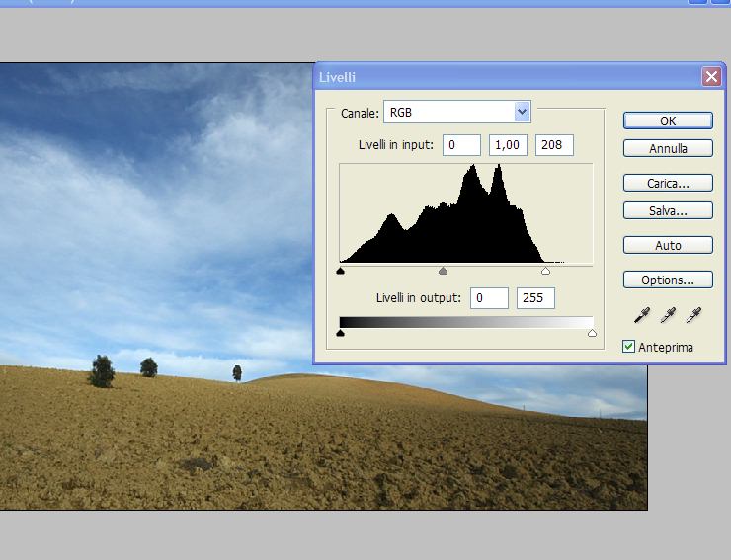The height and width of the screenshot is (560, 731).
Task: Click the white highlight input slider
Action: pos(545,270)
